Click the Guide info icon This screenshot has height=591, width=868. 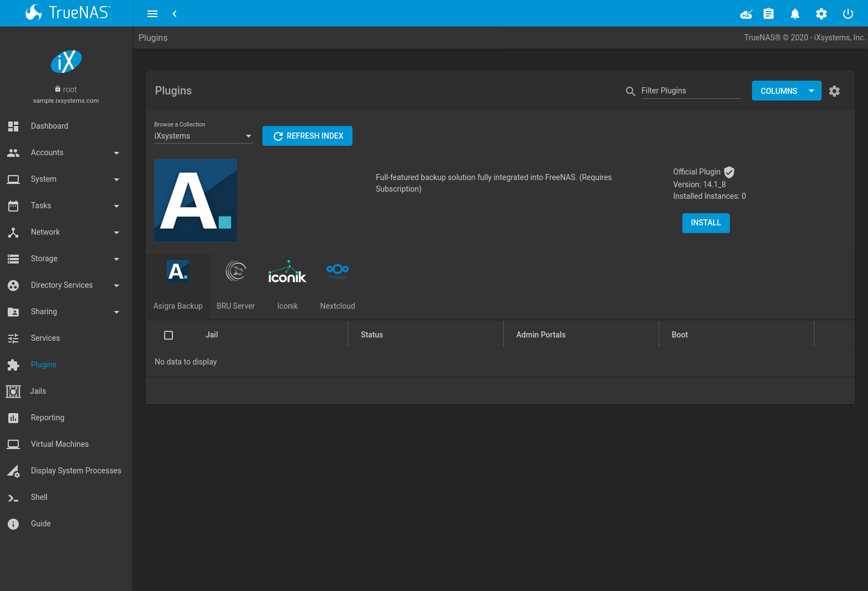[13, 524]
